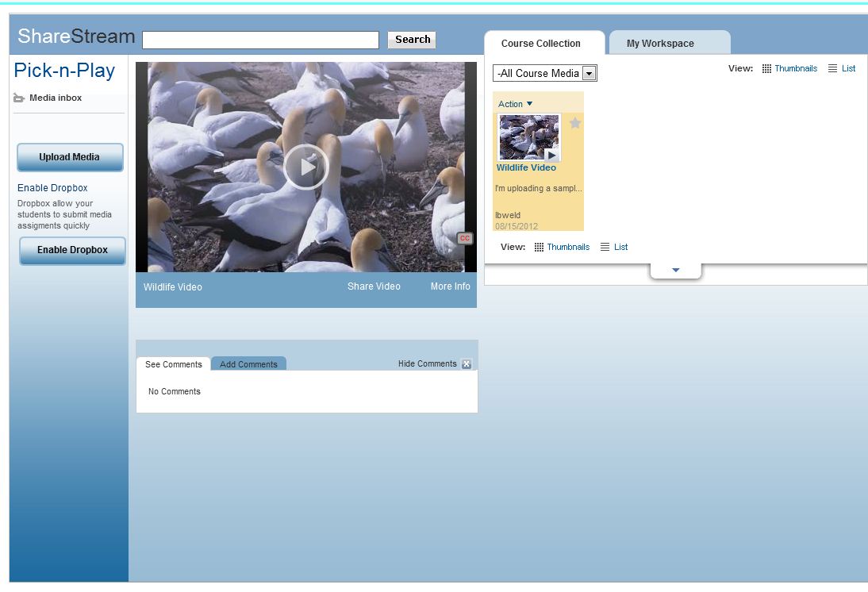The image size is (868, 592).
Task: Click bottom List view icon
Action: [605, 247]
